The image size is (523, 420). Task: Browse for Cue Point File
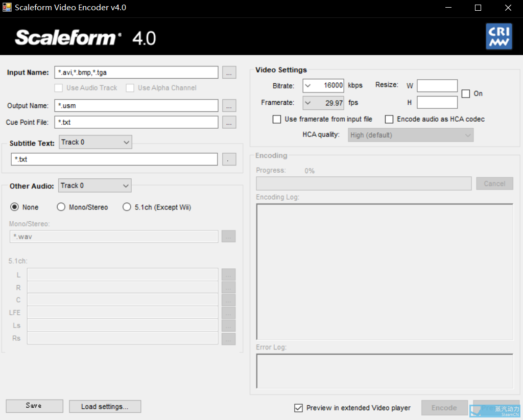coord(229,123)
